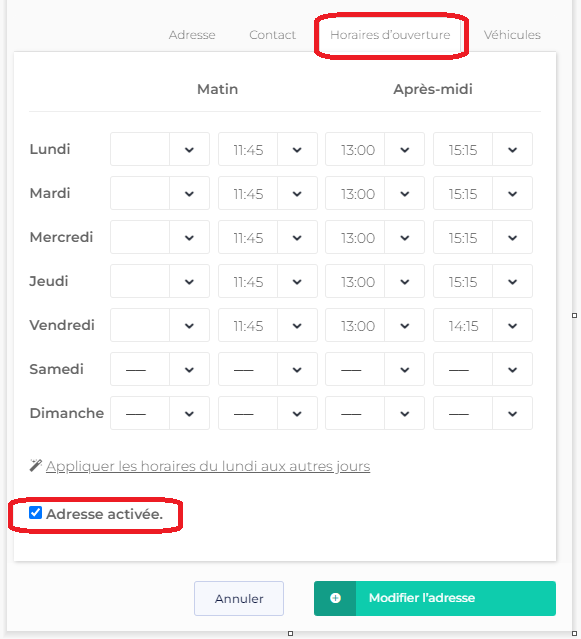The width and height of the screenshot is (581, 639).
Task: Open Lundi morning start time dropdown
Action: [x=189, y=149]
